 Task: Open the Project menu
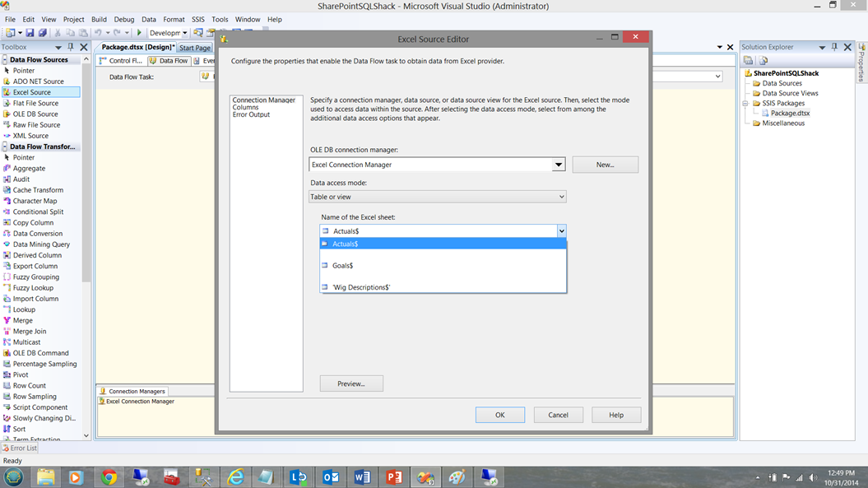point(73,20)
